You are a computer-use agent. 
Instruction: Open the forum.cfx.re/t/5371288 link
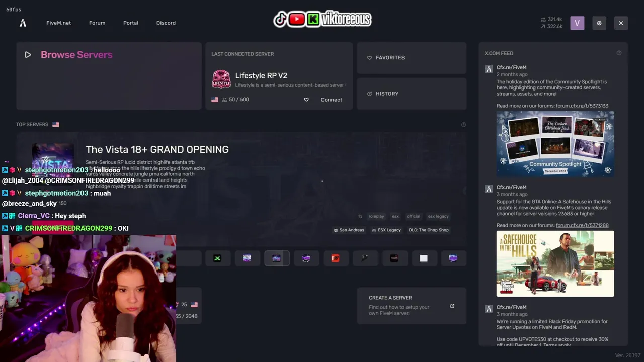[x=582, y=226]
